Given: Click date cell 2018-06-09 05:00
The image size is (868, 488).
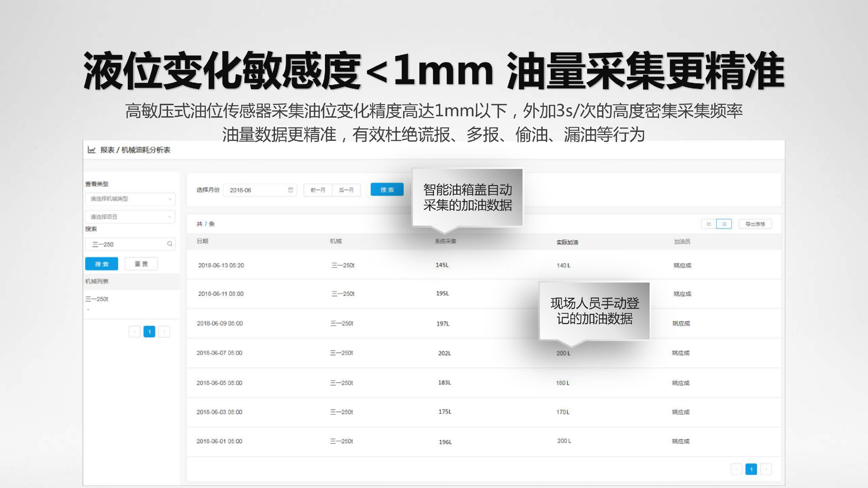Looking at the screenshot, I should click(220, 323).
